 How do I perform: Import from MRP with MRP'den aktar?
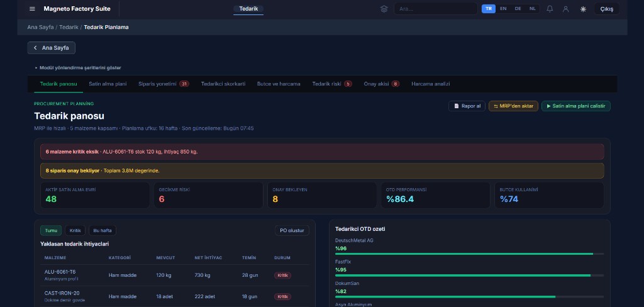click(x=513, y=106)
